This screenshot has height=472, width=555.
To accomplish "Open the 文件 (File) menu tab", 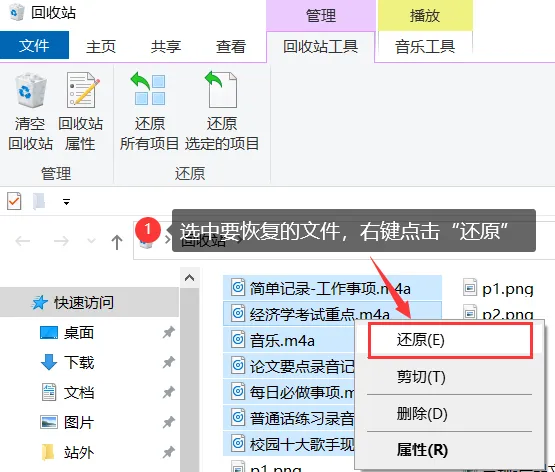I will point(34,45).
